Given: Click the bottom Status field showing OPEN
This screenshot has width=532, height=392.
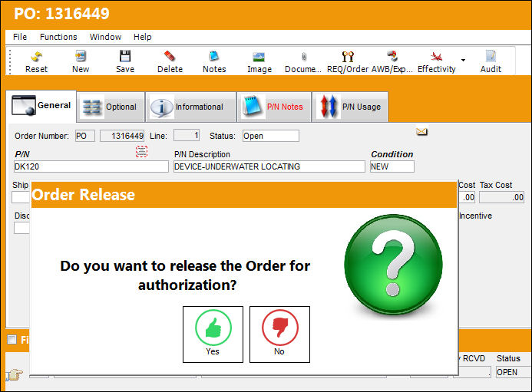Looking at the screenshot, I should click(x=513, y=372).
